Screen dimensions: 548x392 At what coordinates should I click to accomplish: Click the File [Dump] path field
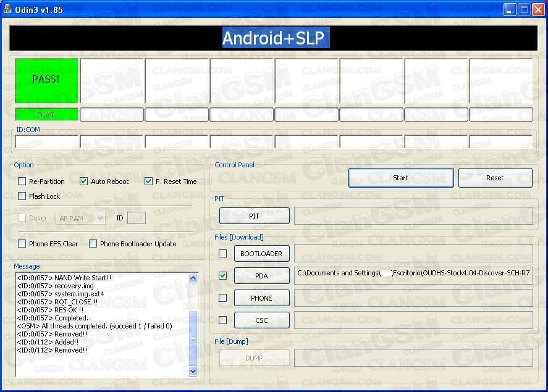[414, 358]
